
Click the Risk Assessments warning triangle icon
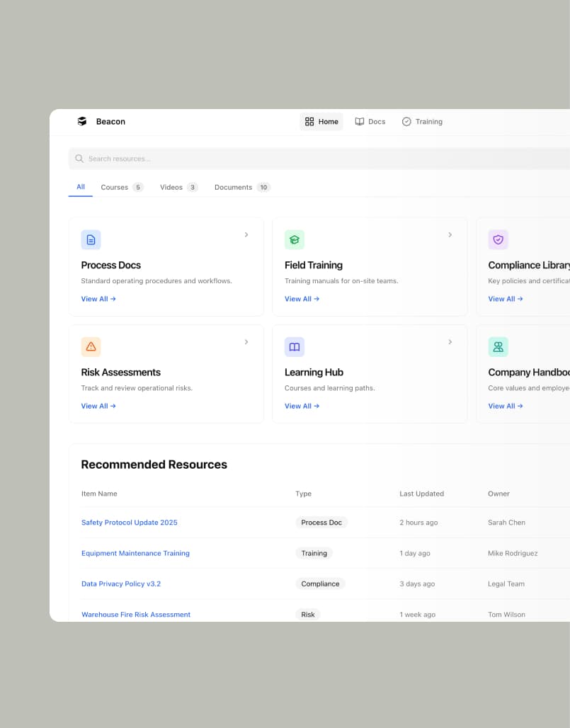click(91, 347)
